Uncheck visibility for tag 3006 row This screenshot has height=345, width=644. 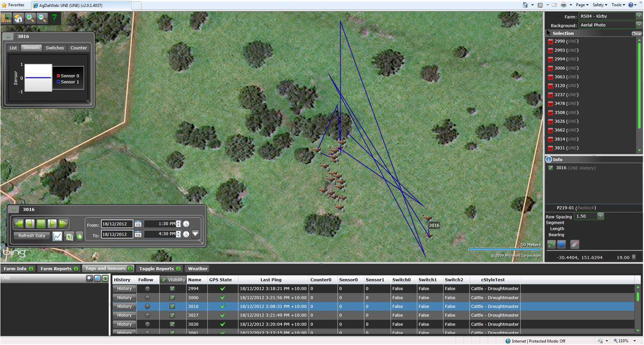click(x=172, y=298)
